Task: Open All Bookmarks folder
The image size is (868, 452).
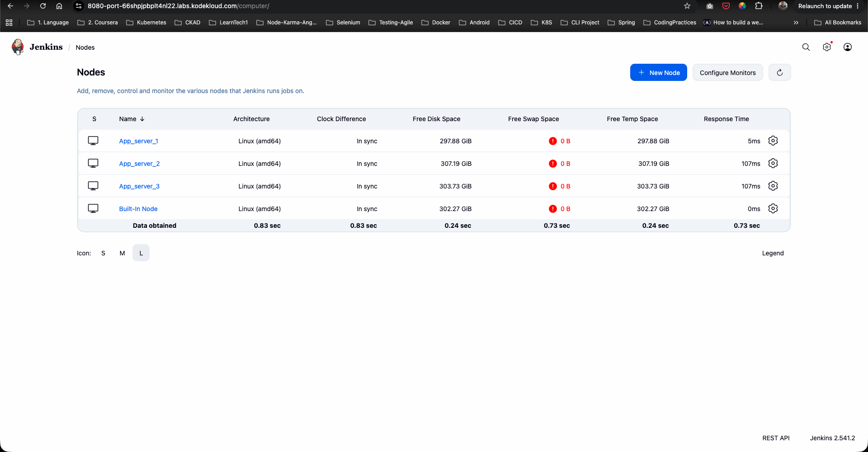Action: point(838,23)
